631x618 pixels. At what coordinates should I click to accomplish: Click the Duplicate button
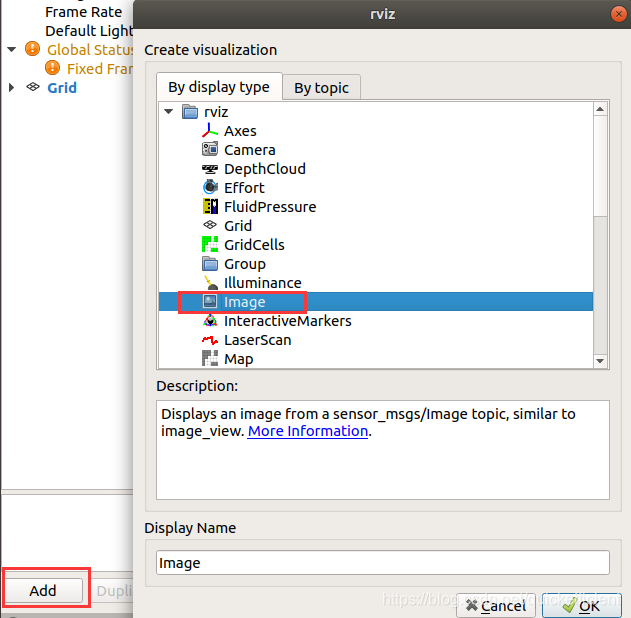coord(113,591)
